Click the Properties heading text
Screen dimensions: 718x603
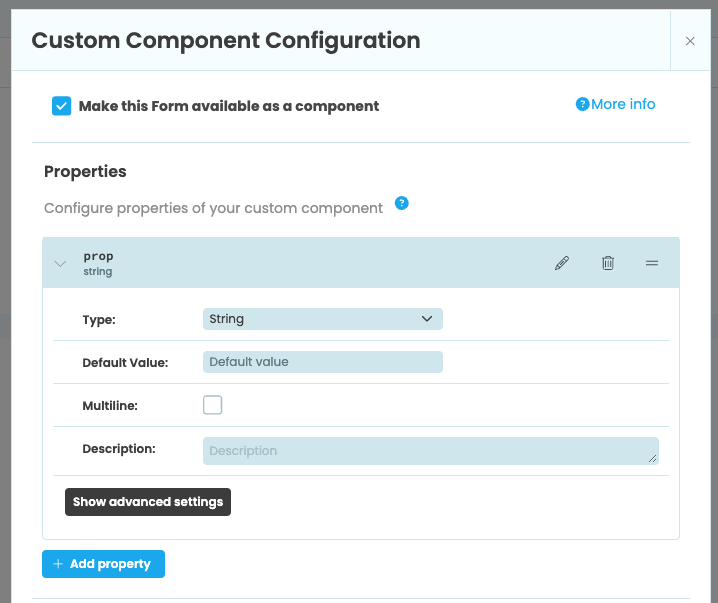tap(85, 172)
